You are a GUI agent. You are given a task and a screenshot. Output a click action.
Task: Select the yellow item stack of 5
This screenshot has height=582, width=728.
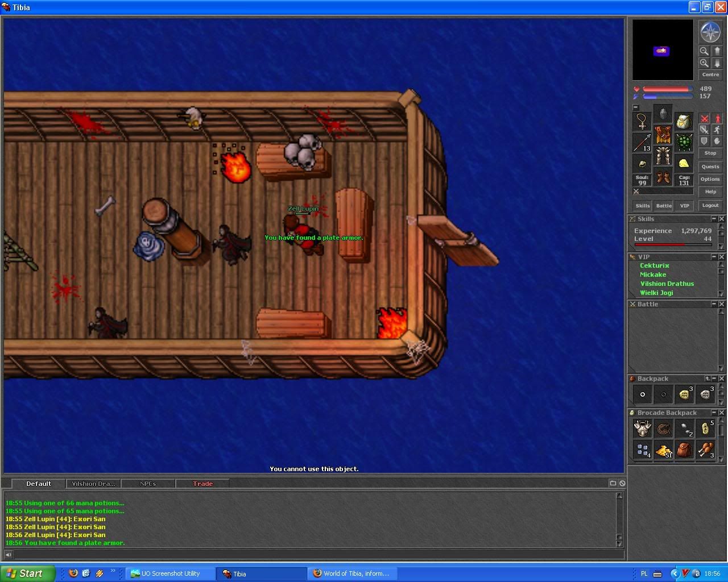[705, 429]
